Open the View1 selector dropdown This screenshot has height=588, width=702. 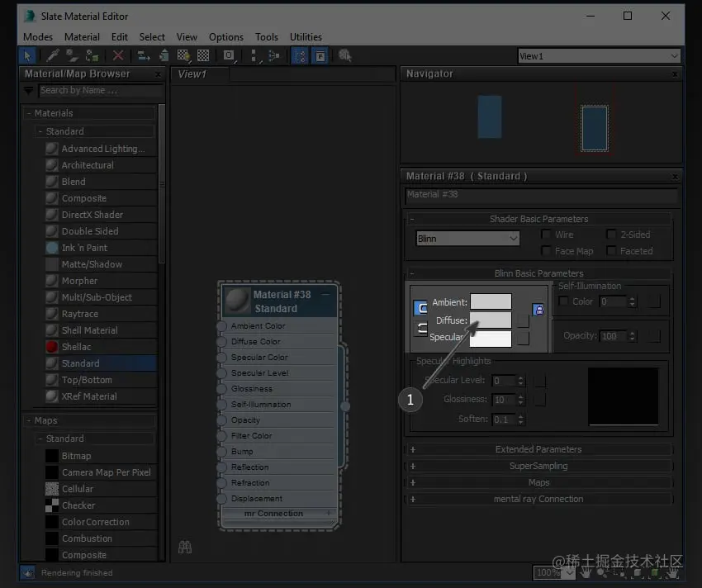tap(599, 55)
